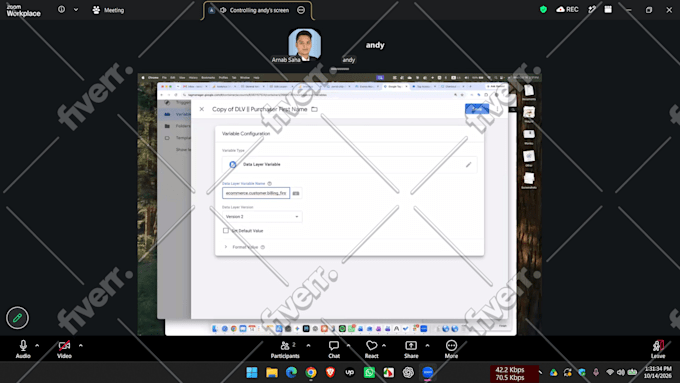Edit variable type with pencil icon
Screen dimensions: 680x383
(468, 165)
